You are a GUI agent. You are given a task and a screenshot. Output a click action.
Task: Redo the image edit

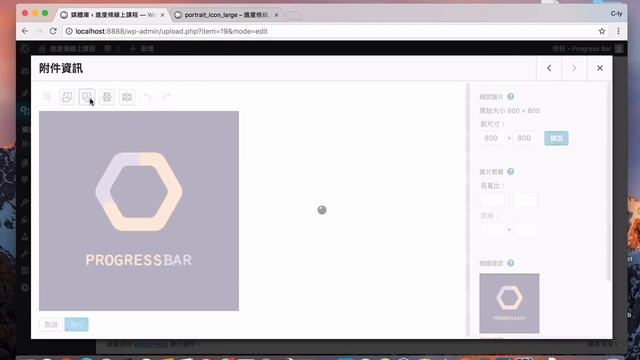pyautogui.click(x=167, y=97)
